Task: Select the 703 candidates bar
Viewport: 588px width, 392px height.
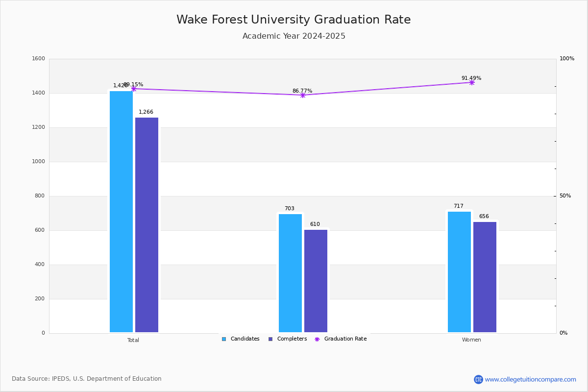Action: point(290,273)
